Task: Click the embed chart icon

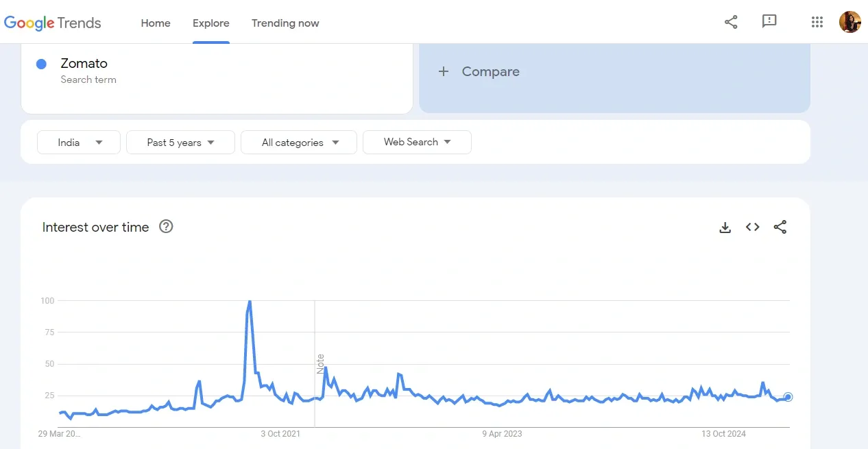Action: coord(752,228)
